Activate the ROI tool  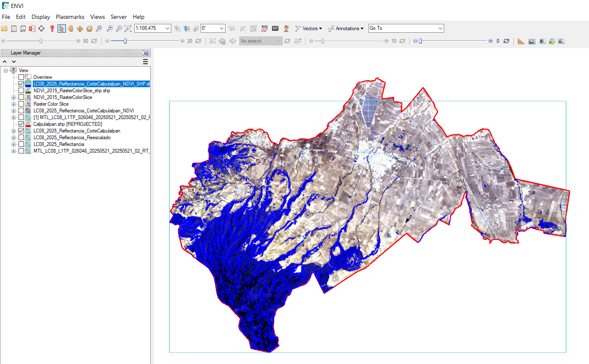tap(264, 29)
